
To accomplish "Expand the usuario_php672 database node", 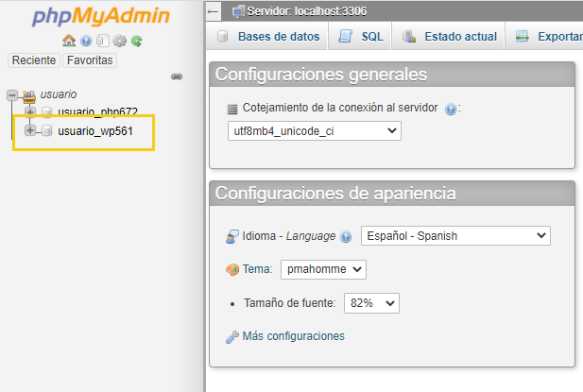I will [29, 111].
